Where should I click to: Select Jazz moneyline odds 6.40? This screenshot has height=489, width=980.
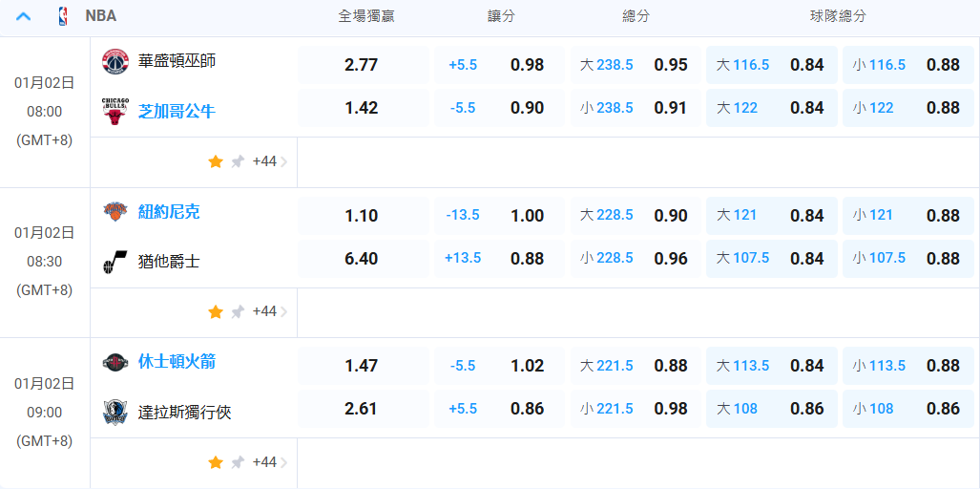point(364,259)
